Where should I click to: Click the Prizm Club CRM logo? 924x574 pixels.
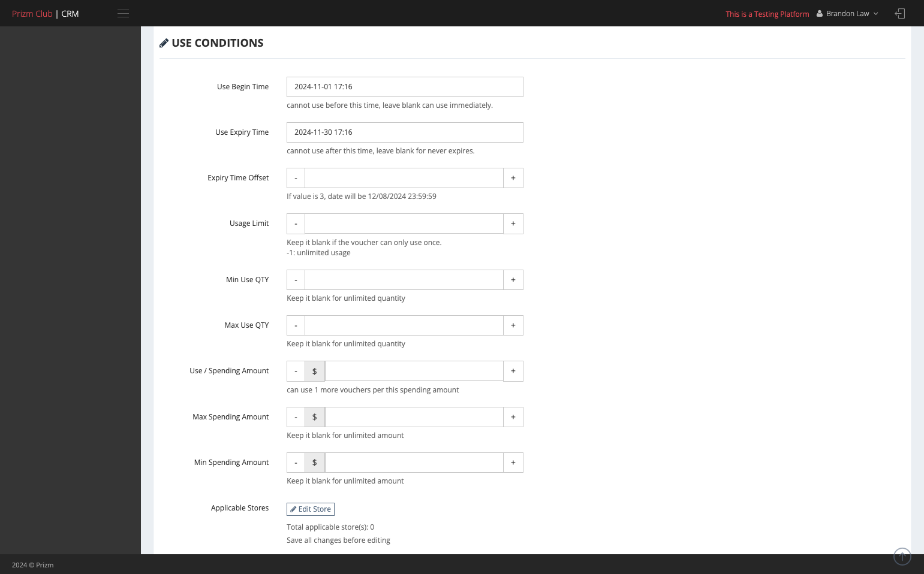coord(46,14)
